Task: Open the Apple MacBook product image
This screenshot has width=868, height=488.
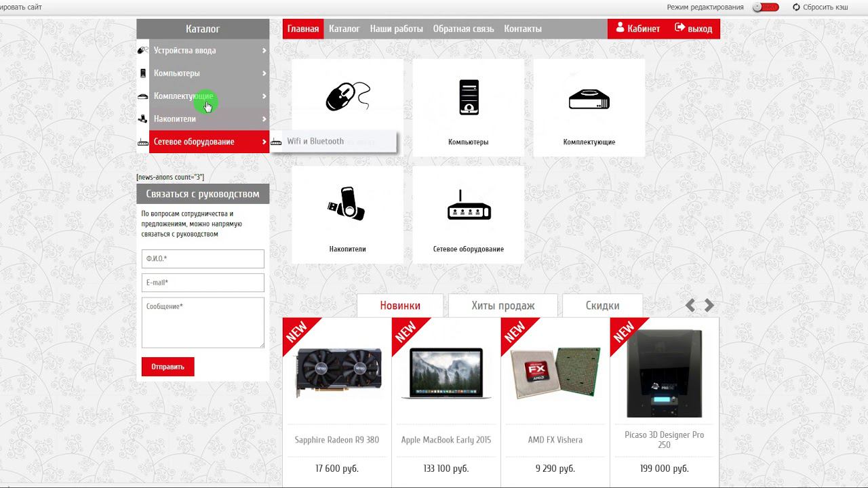Action: [446, 373]
